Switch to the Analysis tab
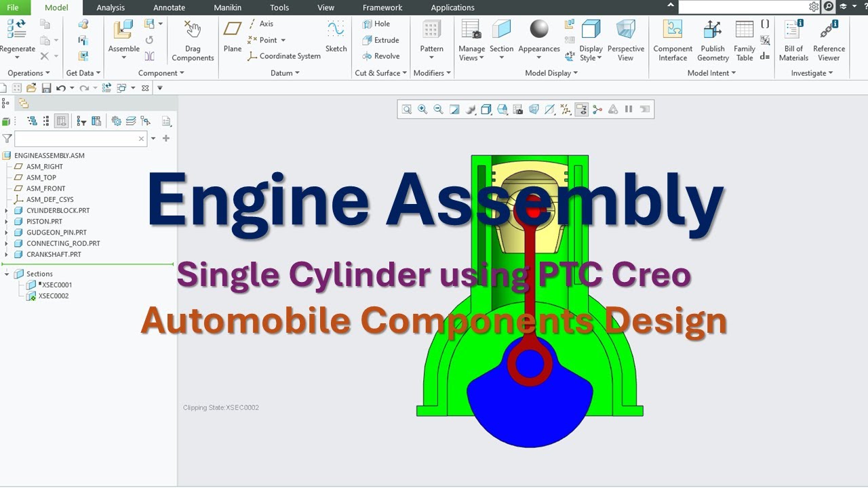 pos(111,7)
